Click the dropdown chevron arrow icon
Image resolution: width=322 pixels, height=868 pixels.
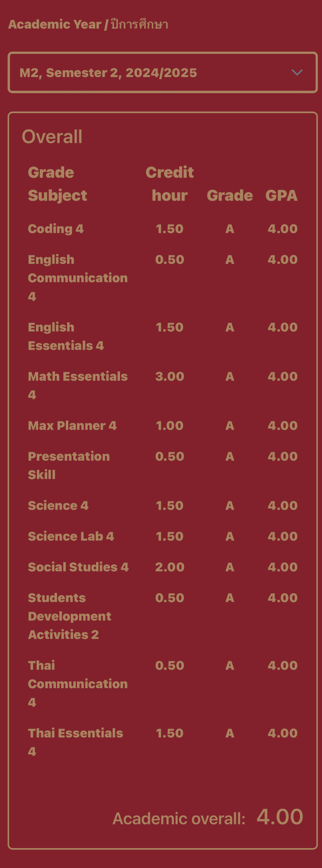tap(297, 73)
